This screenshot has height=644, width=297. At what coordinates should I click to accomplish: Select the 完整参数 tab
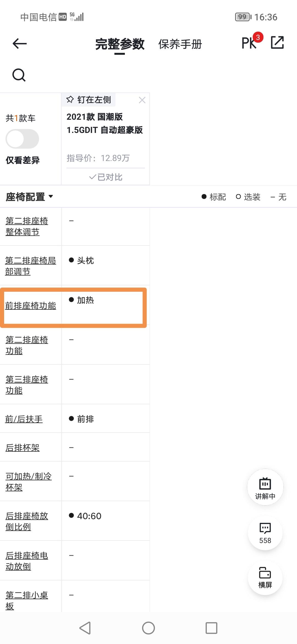pyautogui.click(x=120, y=44)
